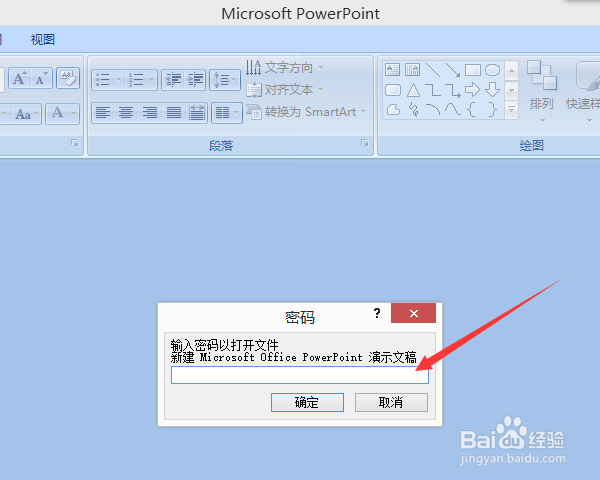Screen dimensions: 600x480
Task: Select the Rounded Rectangle shape
Action: tap(393, 90)
